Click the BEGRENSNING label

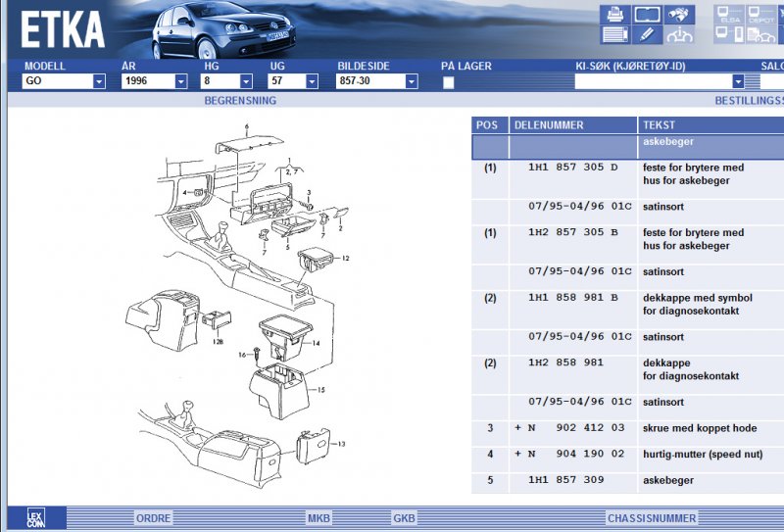coord(240,101)
